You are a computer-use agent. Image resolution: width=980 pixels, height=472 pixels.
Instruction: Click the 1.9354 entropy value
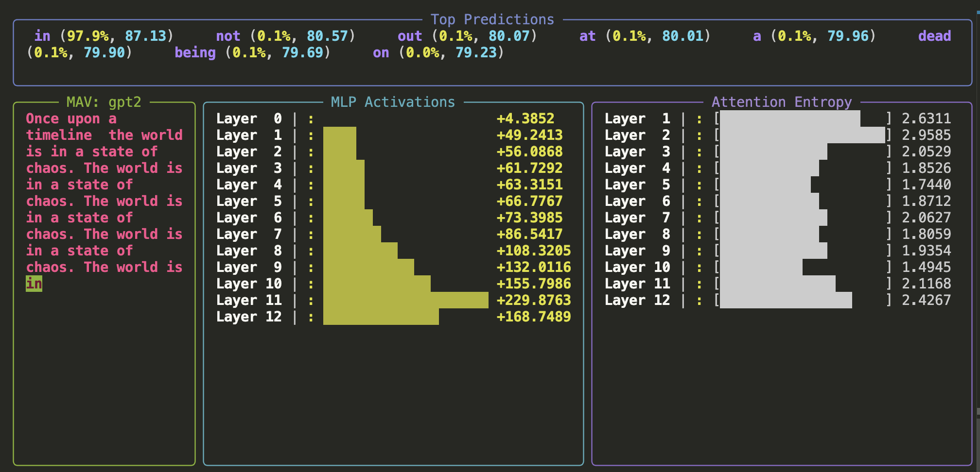(x=927, y=251)
